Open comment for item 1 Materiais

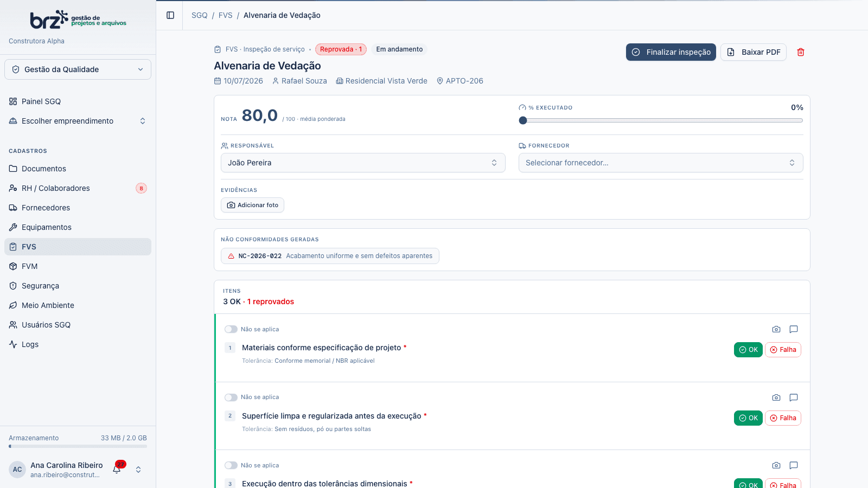[x=794, y=329]
